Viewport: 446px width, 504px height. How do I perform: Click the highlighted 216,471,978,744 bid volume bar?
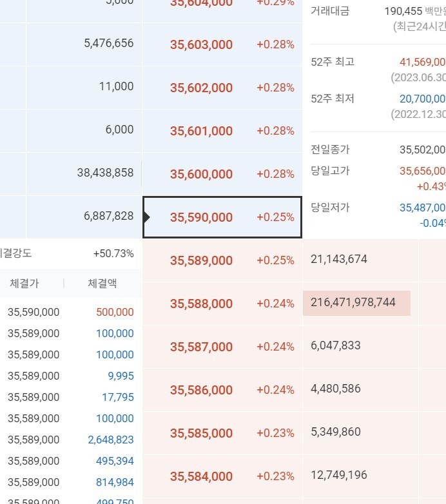(x=356, y=302)
